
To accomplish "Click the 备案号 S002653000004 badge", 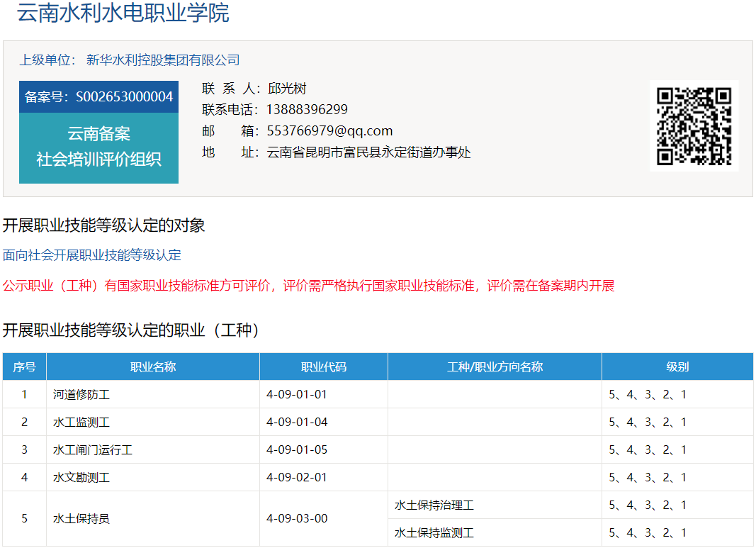I will coord(98,97).
